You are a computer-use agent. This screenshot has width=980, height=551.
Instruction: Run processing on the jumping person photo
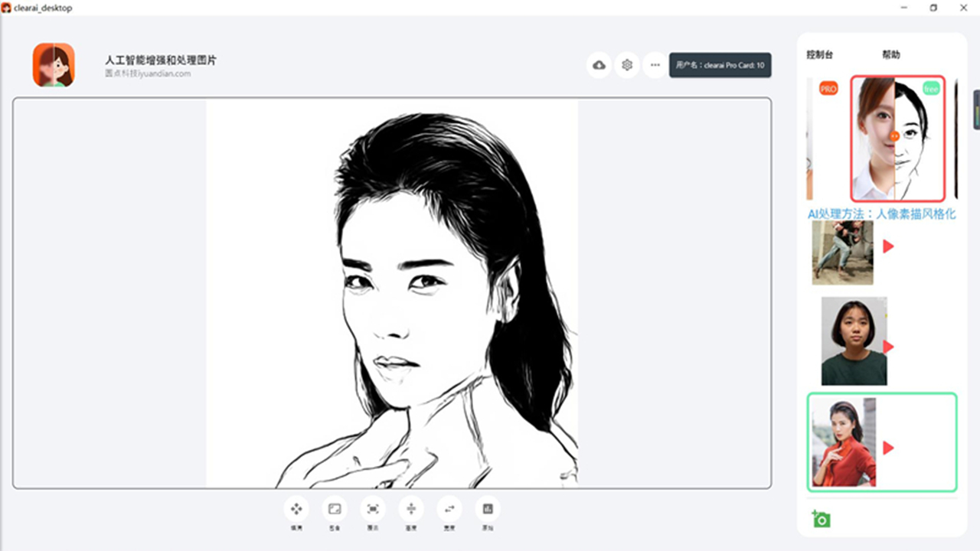(x=888, y=246)
